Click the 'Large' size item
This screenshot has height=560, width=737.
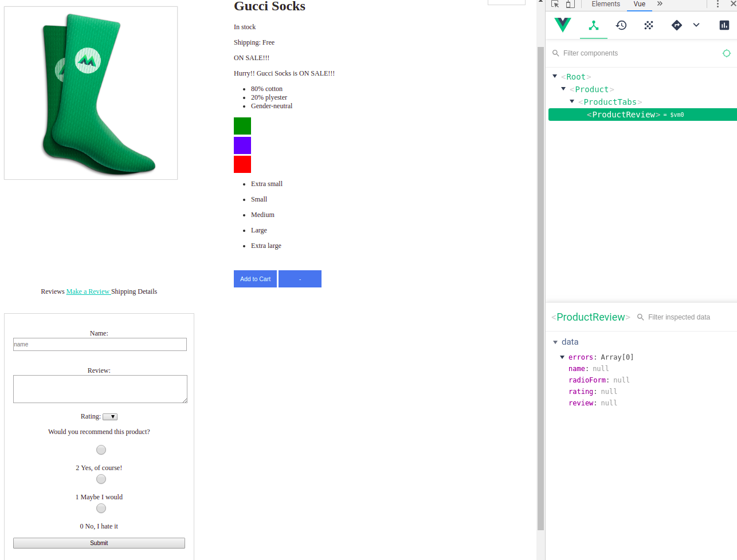click(259, 230)
